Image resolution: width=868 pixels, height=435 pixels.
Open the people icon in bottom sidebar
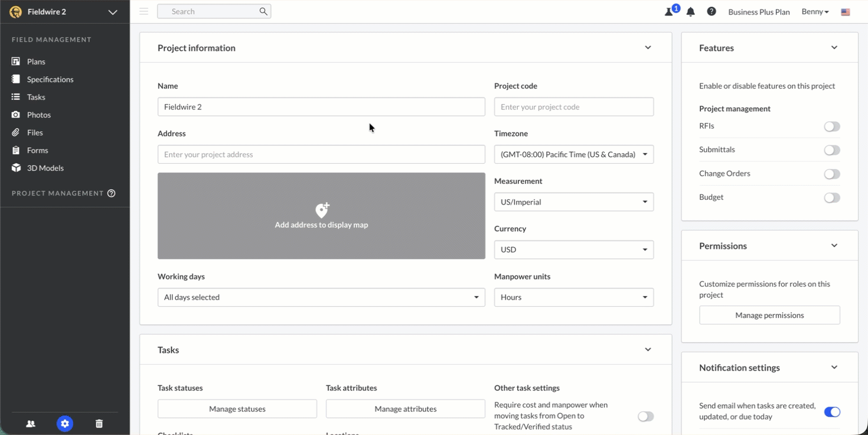pyautogui.click(x=31, y=424)
